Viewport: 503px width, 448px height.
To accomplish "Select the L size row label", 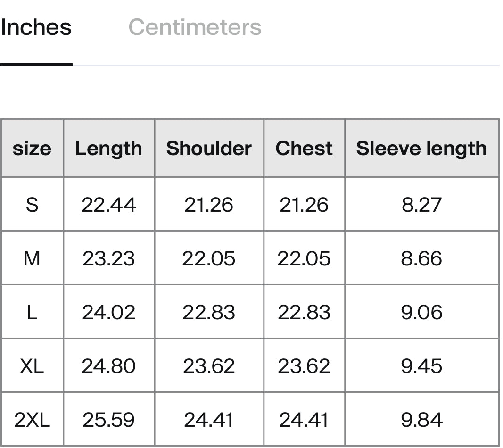I will tap(32, 312).
